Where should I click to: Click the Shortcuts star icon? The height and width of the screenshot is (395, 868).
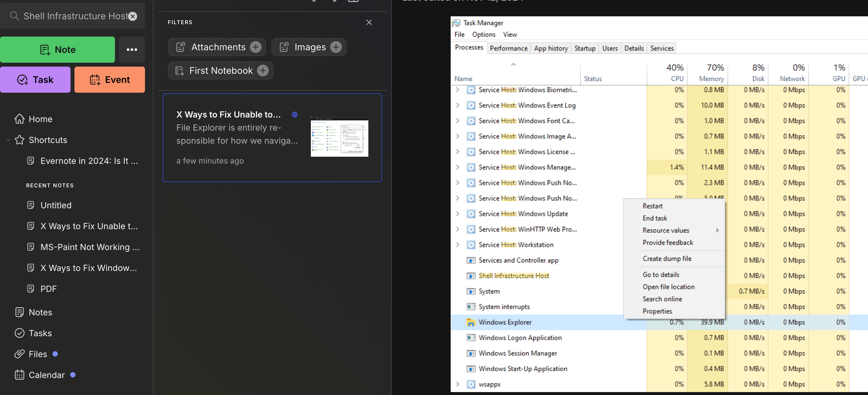coord(19,140)
